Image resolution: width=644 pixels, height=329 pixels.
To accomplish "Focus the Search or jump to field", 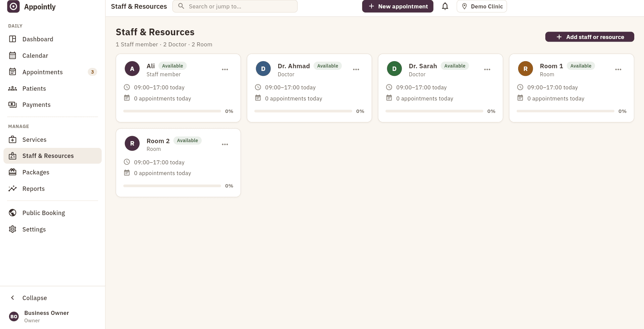I will 235,6.
